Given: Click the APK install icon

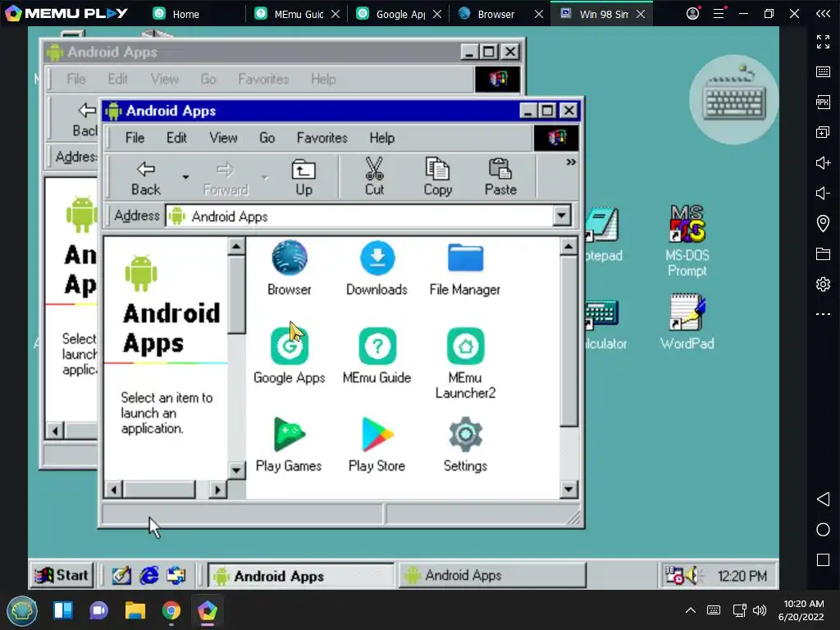Looking at the screenshot, I should click(823, 102).
